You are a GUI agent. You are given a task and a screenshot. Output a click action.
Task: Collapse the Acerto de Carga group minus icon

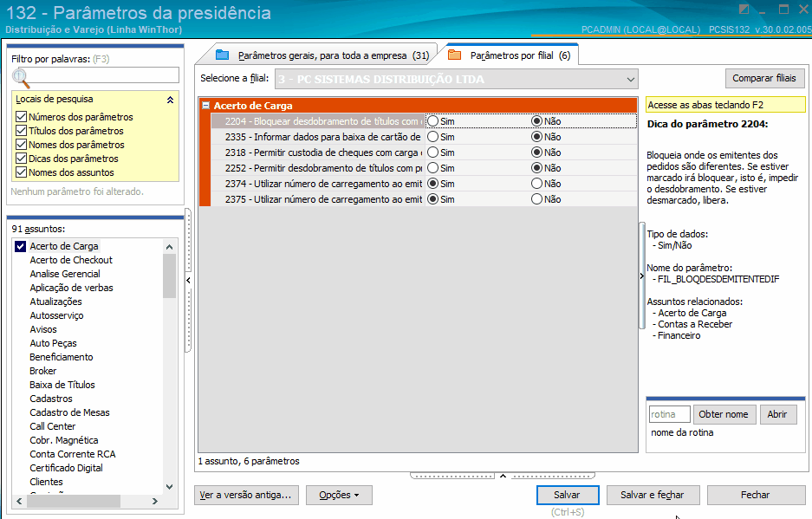pyautogui.click(x=205, y=105)
